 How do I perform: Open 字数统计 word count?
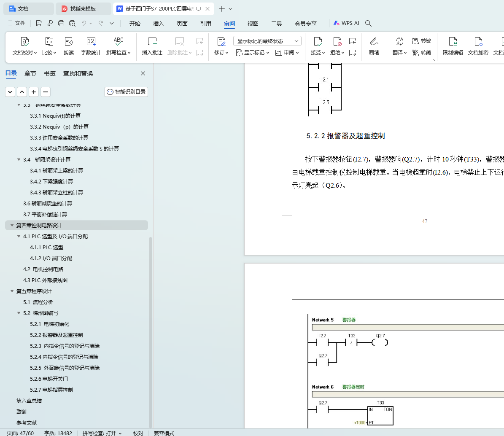pyautogui.click(x=91, y=46)
